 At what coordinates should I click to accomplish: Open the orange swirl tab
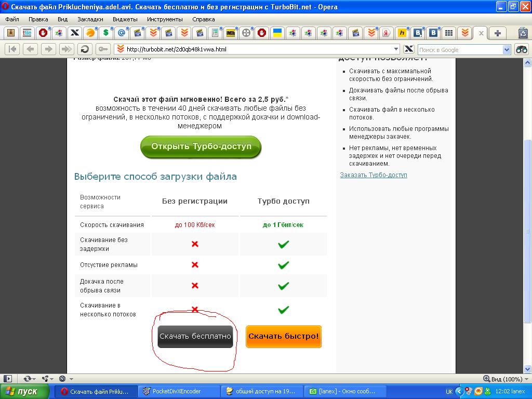[90, 33]
